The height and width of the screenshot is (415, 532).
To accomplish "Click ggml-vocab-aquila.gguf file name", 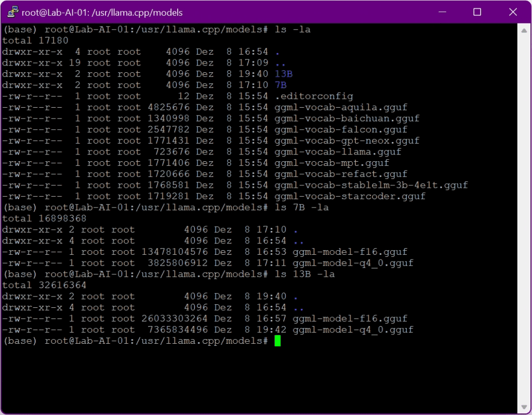I will 341,107.
